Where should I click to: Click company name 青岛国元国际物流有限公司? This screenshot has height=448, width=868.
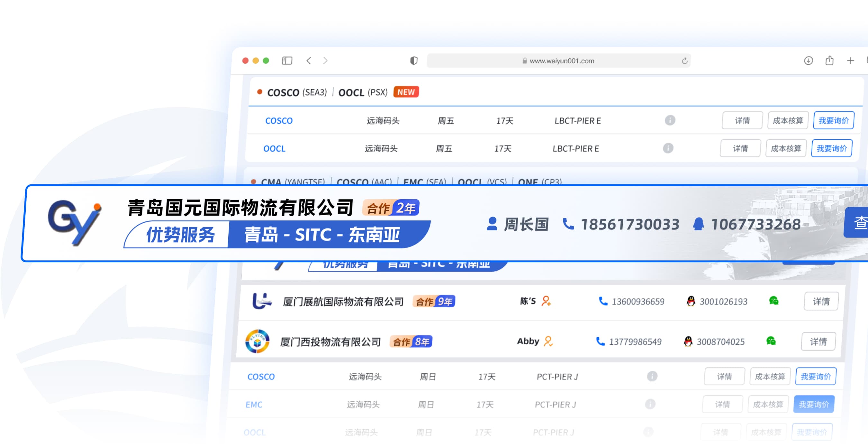point(240,208)
